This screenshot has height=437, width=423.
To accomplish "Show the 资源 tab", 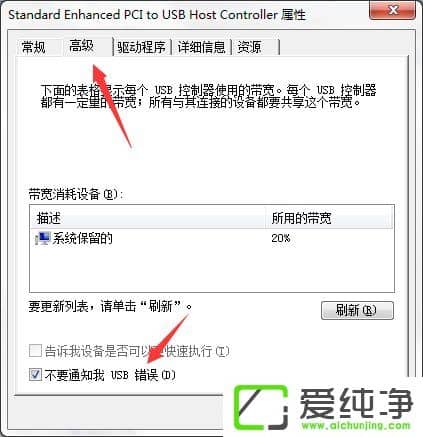I will [x=250, y=47].
